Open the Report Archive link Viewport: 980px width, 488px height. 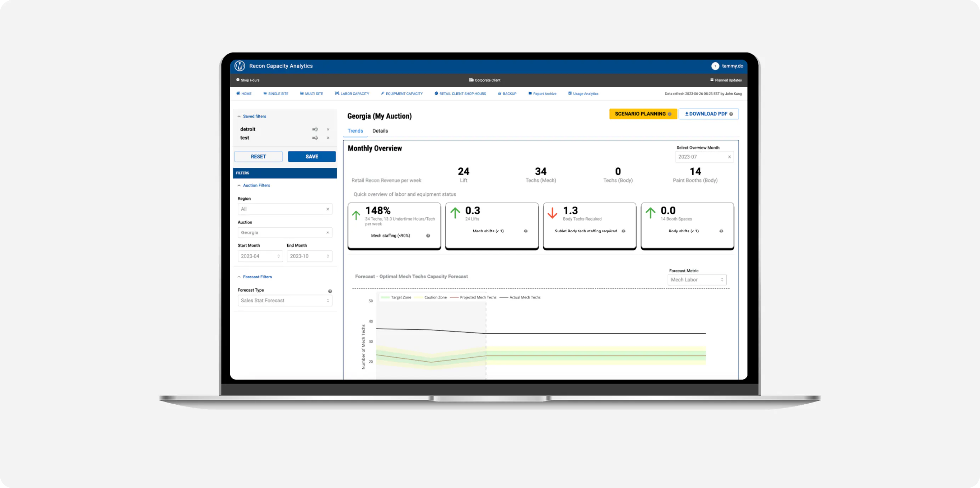pyautogui.click(x=542, y=94)
